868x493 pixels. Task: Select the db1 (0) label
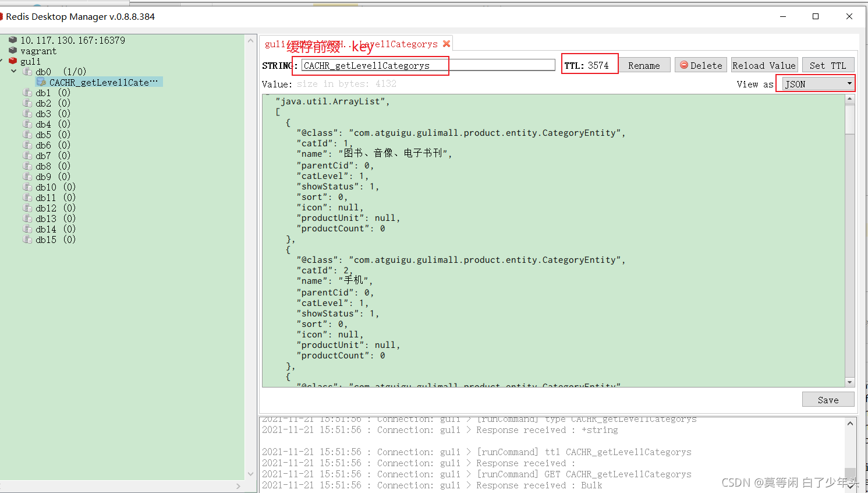53,93
